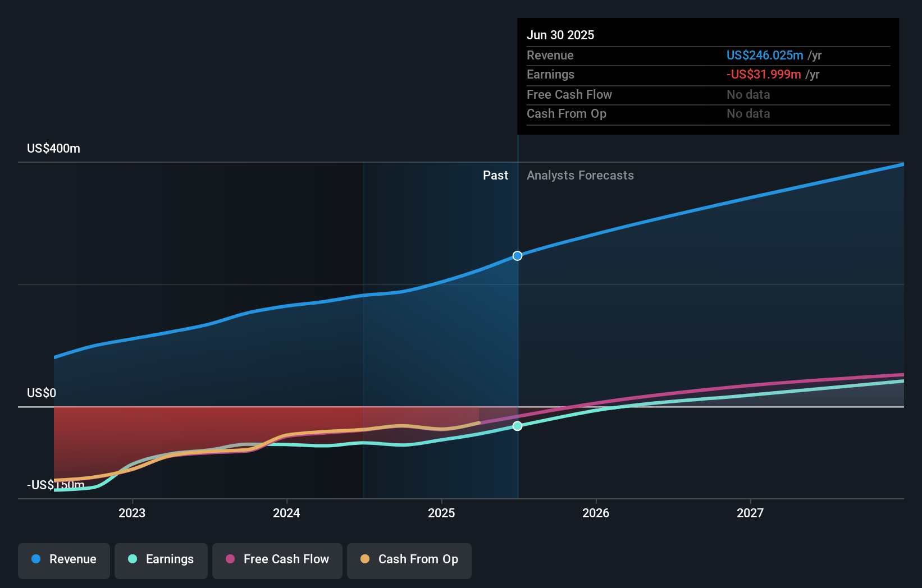Click the Free Cash Flow 'No data' value
The height and width of the screenshot is (588, 922).
(x=748, y=94)
